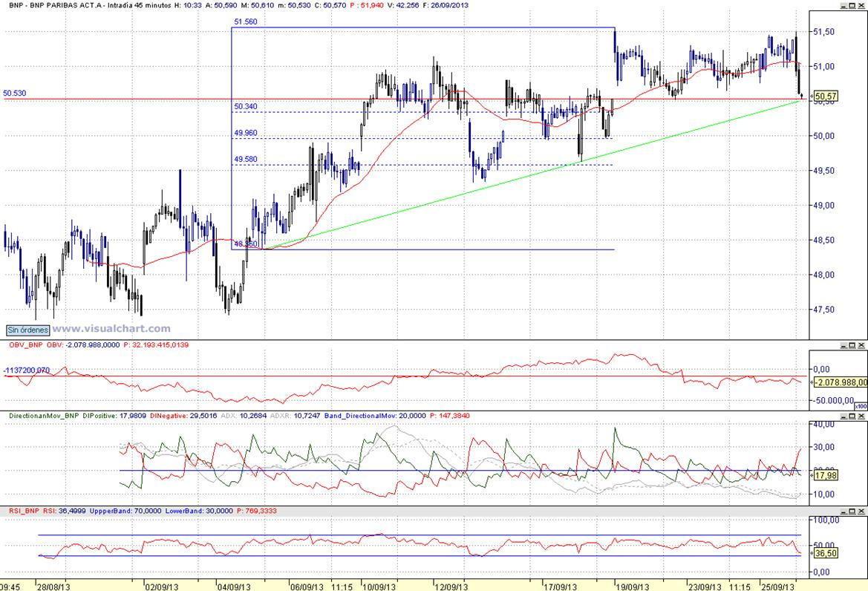Maximize the OBV_BNP indicator pane
This screenshot has width=868, height=591.
[852, 345]
